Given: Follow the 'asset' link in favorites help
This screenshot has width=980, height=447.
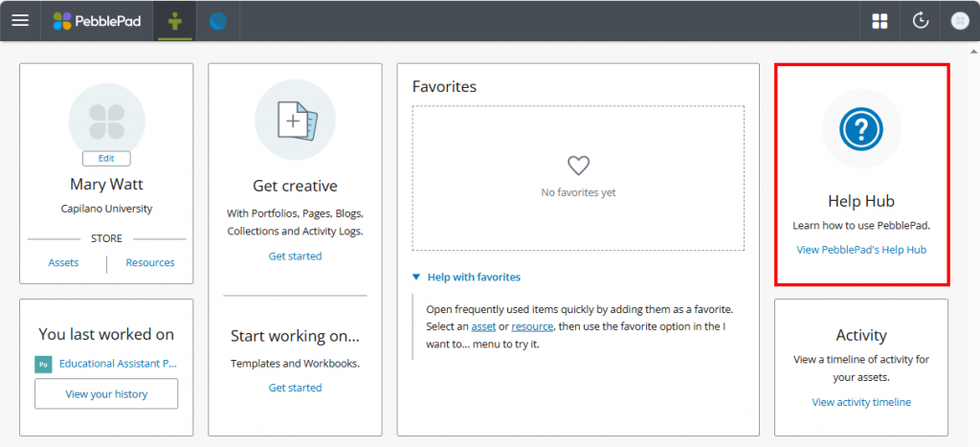Looking at the screenshot, I should [483, 326].
